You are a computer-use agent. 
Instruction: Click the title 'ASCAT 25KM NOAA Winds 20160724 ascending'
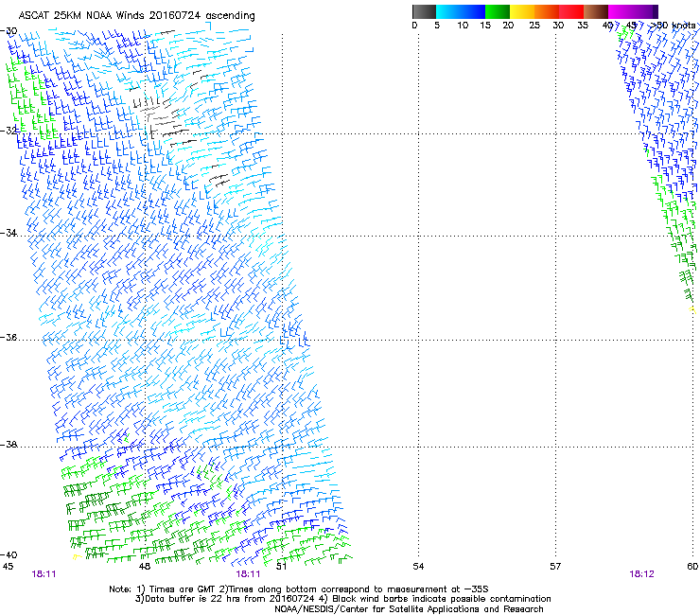click(136, 16)
